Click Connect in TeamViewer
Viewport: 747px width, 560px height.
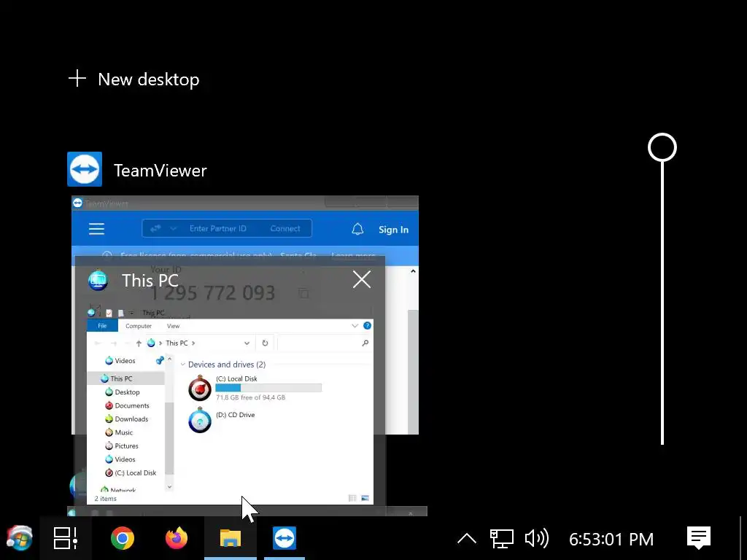tap(285, 228)
